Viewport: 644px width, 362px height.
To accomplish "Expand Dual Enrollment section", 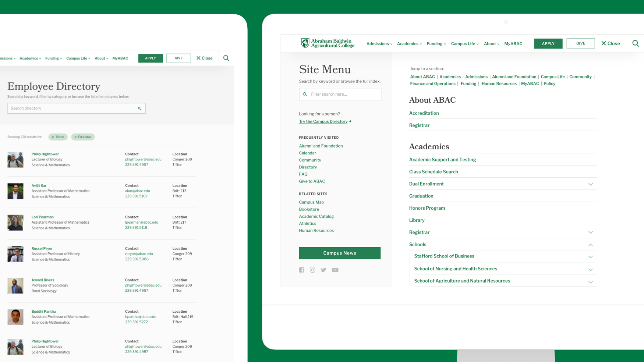I will pyautogui.click(x=590, y=184).
